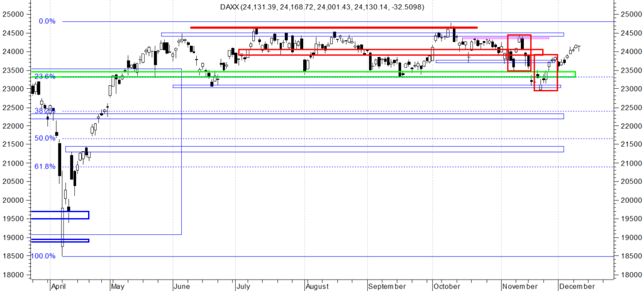Click the 25000 label on the right price axis
The height and width of the screenshot is (291, 644).
click(x=629, y=14)
